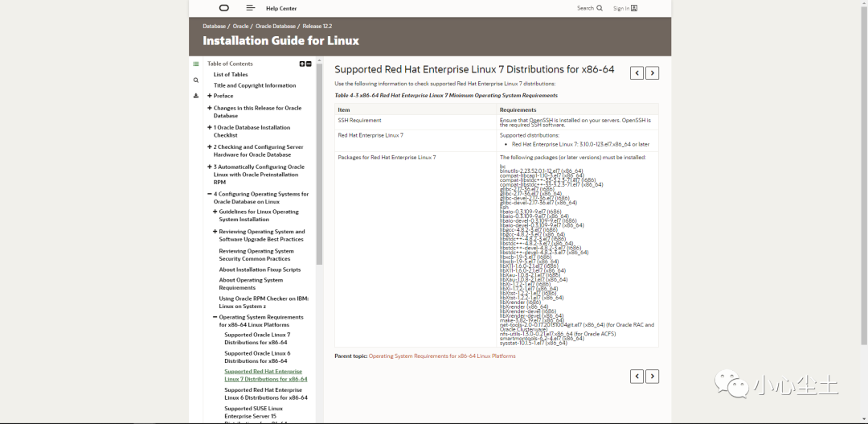Open Help Center link in header
The width and height of the screenshot is (868, 424).
281,8
